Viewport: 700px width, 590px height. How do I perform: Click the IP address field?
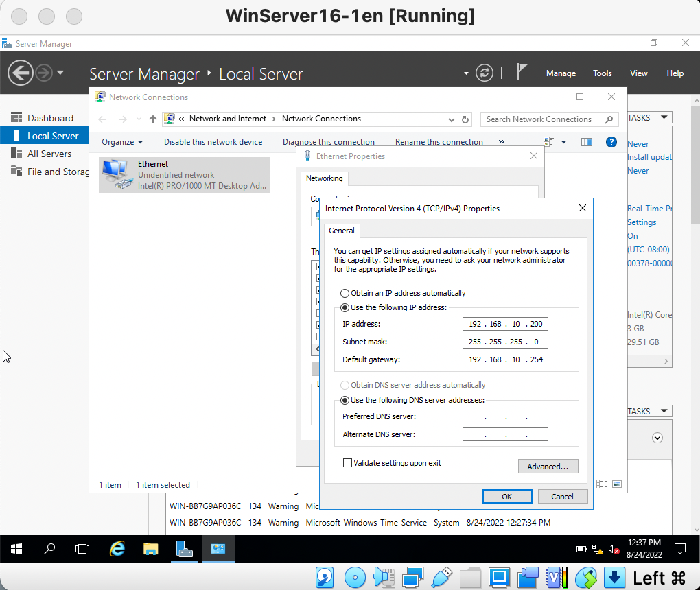(505, 324)
